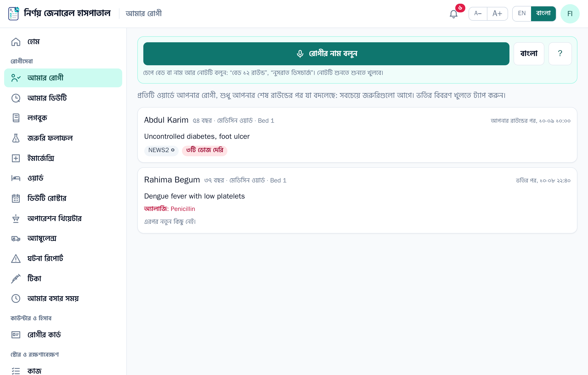Open the টিকা syringe icon

(x=16, y=278)
